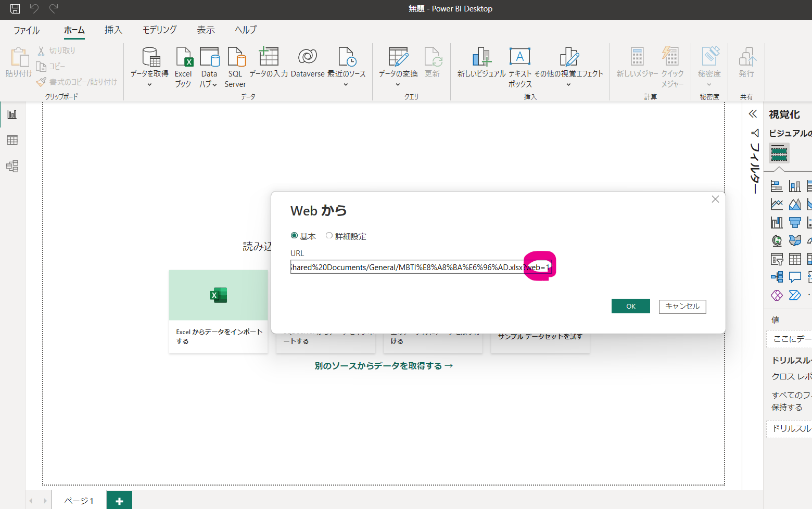Add a new page with plus button
812x509 pixels.
119,501
